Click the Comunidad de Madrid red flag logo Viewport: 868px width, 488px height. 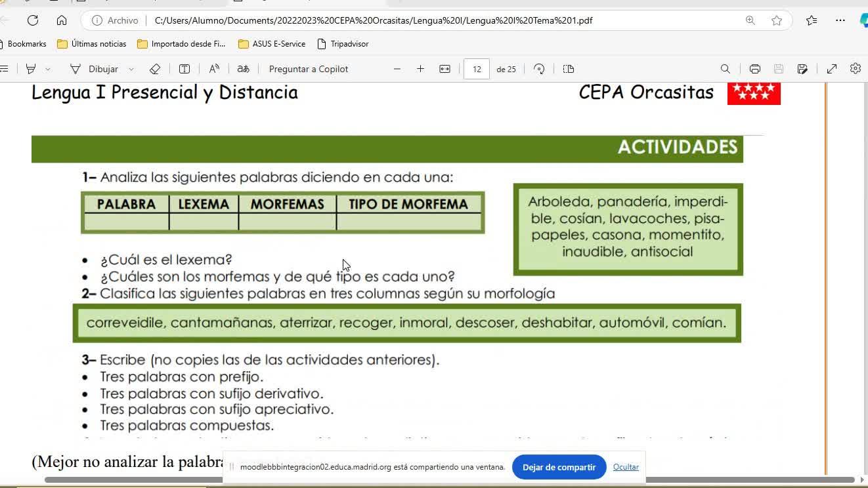754,92
